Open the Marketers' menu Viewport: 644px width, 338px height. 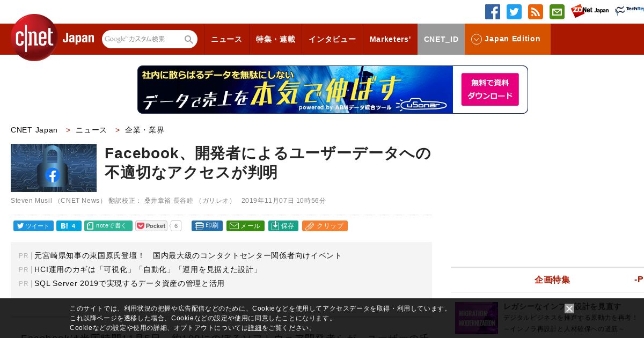[390, 39]
